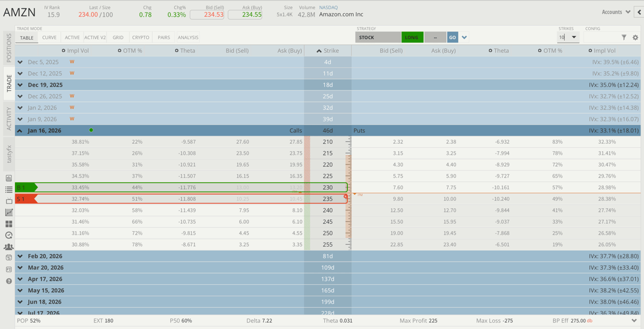Viewport: 644px width, 329px height.
Task: Open the ACTIVITY side tab
Action: [9, 118]
